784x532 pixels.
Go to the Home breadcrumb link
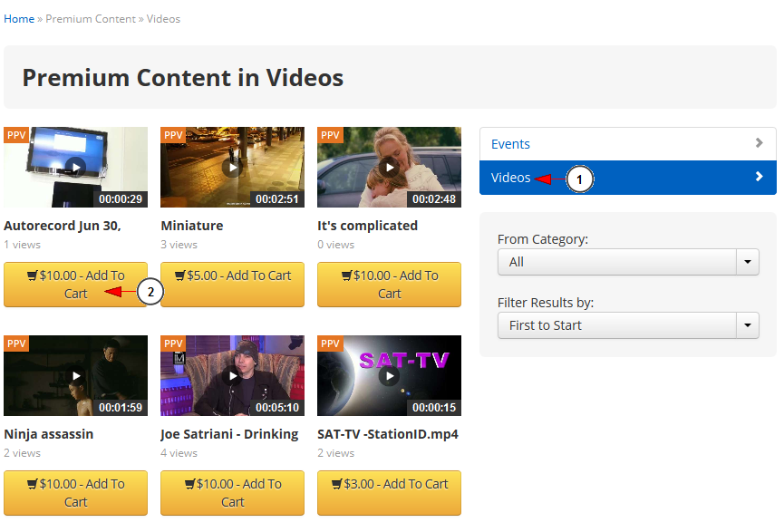pos(19,19)
